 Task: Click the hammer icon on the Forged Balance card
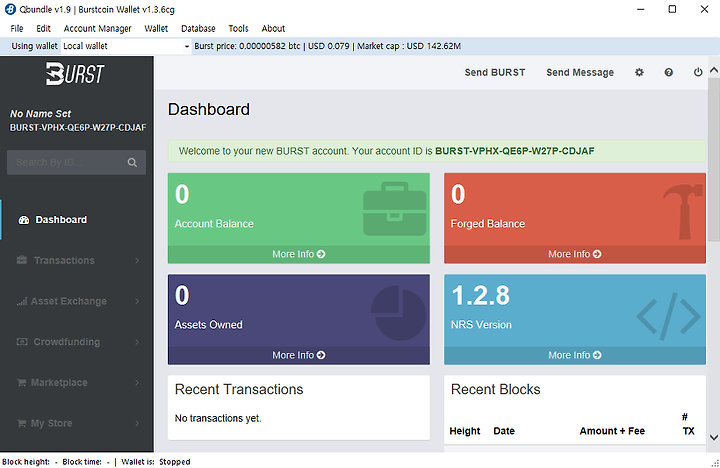tap(683, 212)
